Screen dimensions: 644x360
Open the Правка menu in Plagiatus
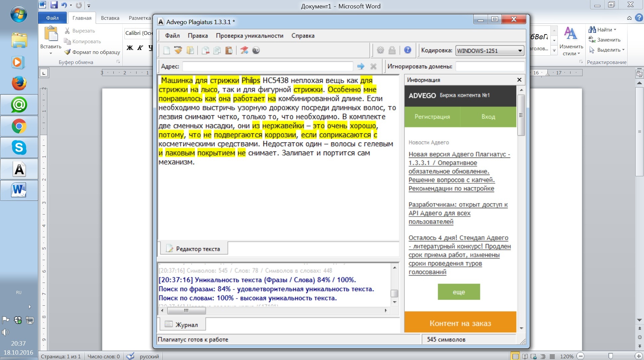[198, 36]
